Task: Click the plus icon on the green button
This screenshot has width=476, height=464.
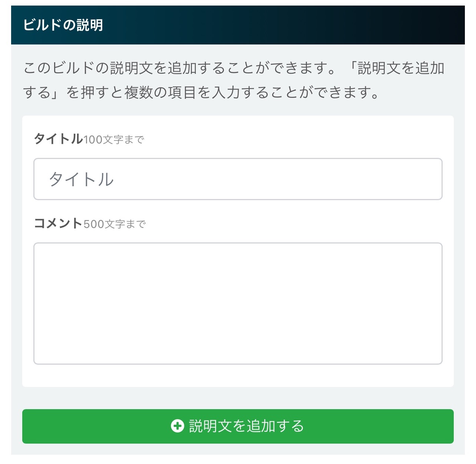Action: coord(177,426)
